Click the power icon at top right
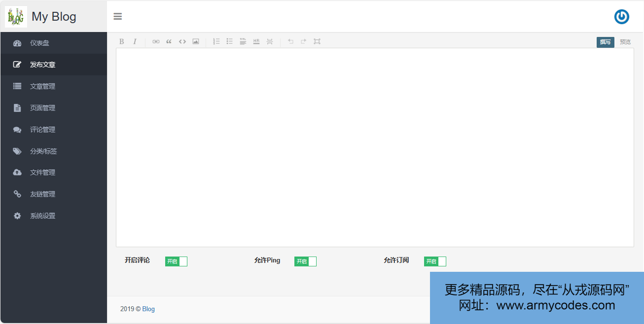 click(621, 17)
